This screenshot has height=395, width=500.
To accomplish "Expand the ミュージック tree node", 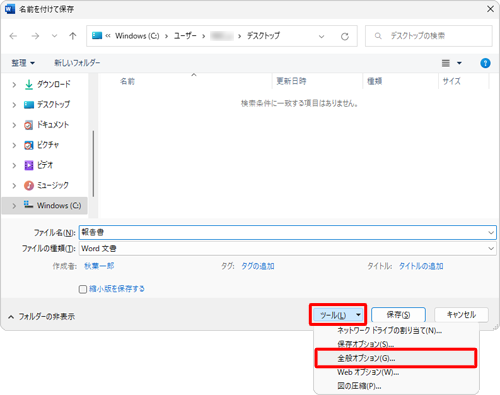I will [x=14, y=186].
